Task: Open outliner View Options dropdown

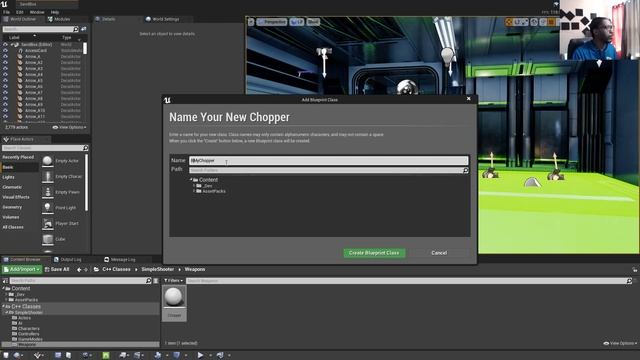Action: [x=69, y=127]
